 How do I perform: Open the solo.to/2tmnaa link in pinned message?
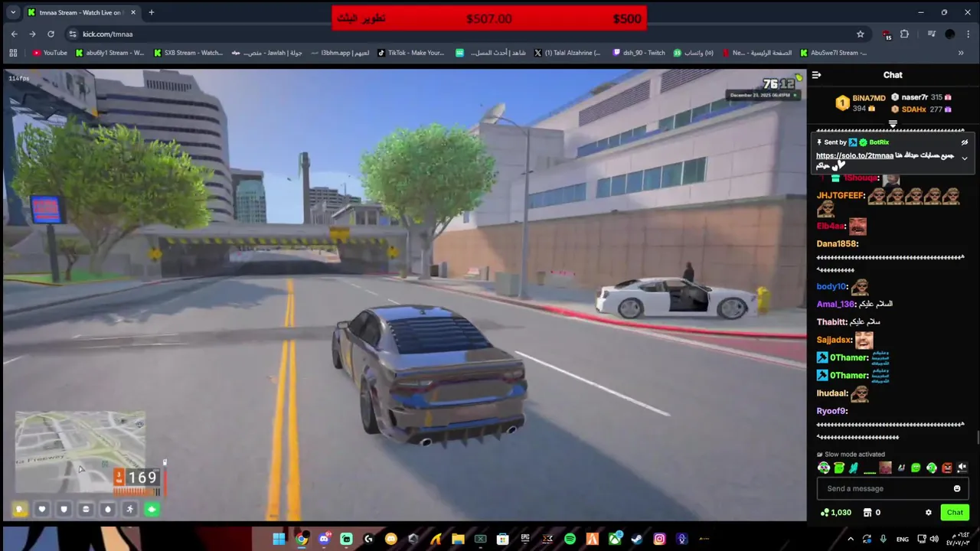coord(854,155)
